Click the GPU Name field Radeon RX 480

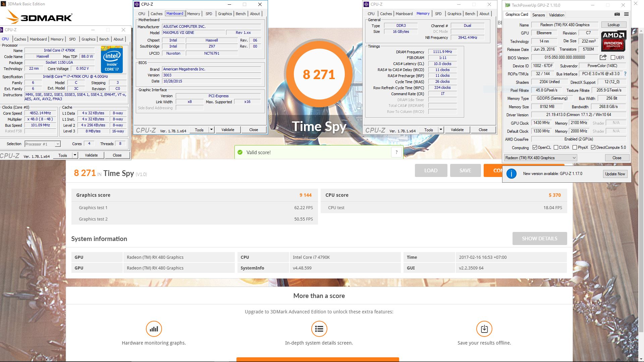(x=565, y=25)
